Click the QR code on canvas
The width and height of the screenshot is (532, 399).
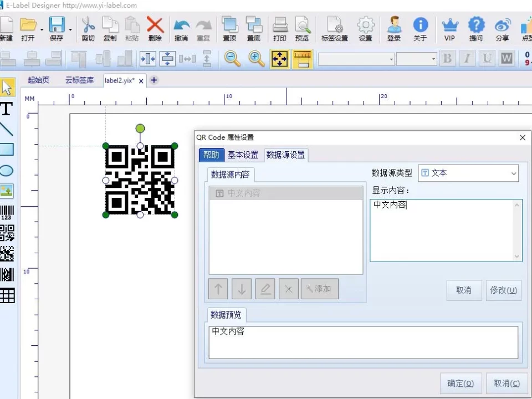coord(140,180)
